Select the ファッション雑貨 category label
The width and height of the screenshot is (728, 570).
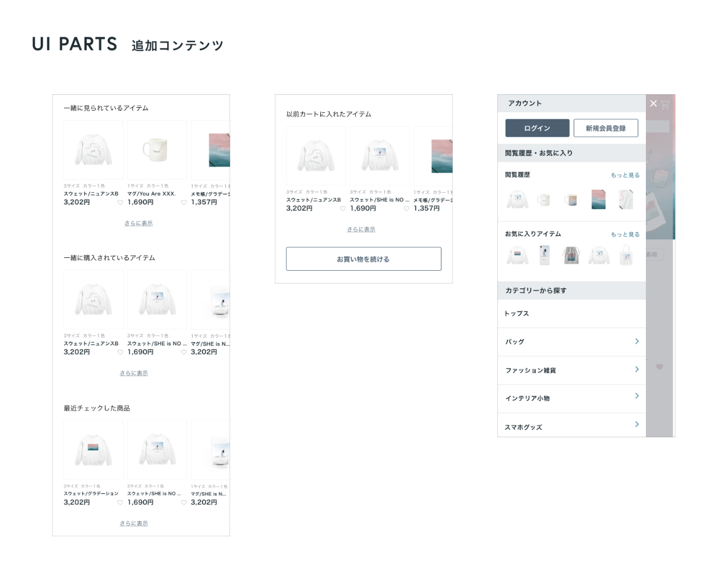531,370
